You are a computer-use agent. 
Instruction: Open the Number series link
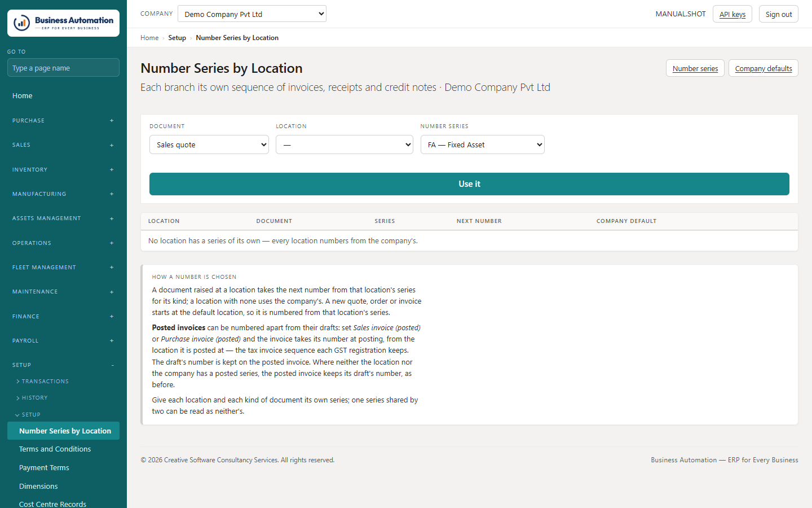[695, 68]
